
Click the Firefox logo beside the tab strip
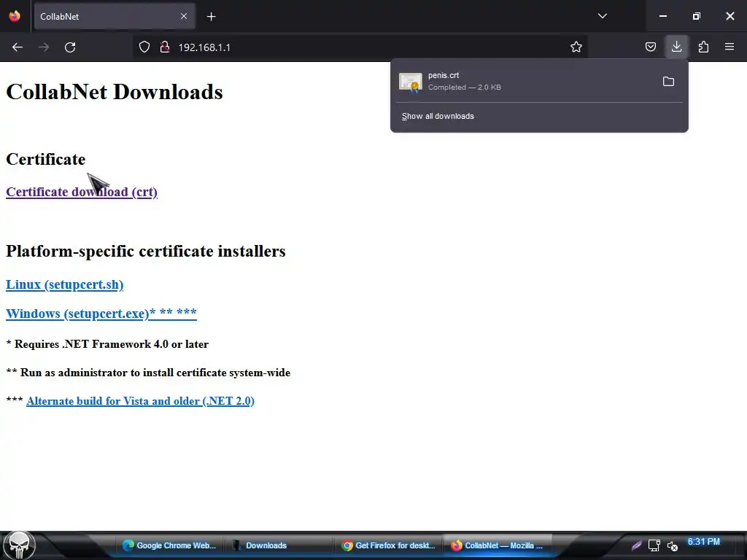[15, 16]
